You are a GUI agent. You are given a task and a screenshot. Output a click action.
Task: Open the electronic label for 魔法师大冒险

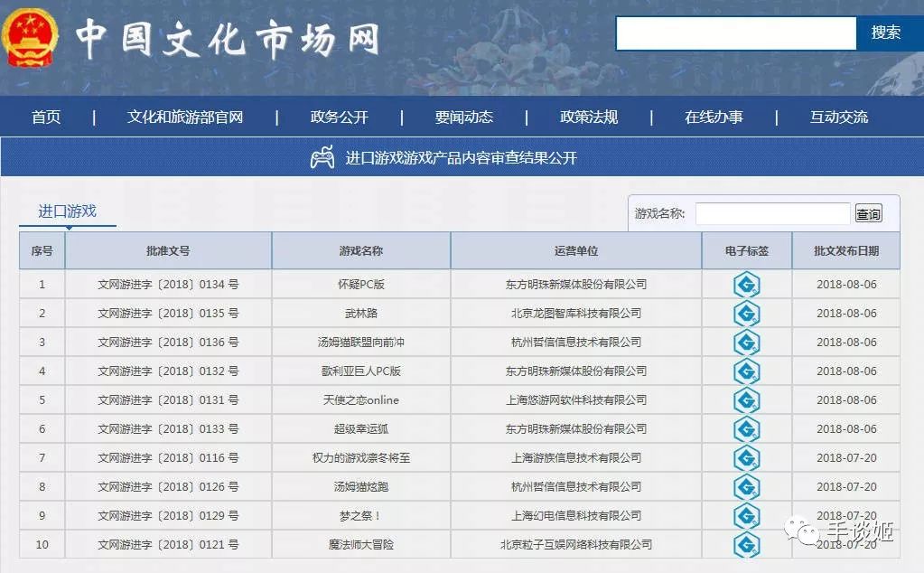coord(746,545)
